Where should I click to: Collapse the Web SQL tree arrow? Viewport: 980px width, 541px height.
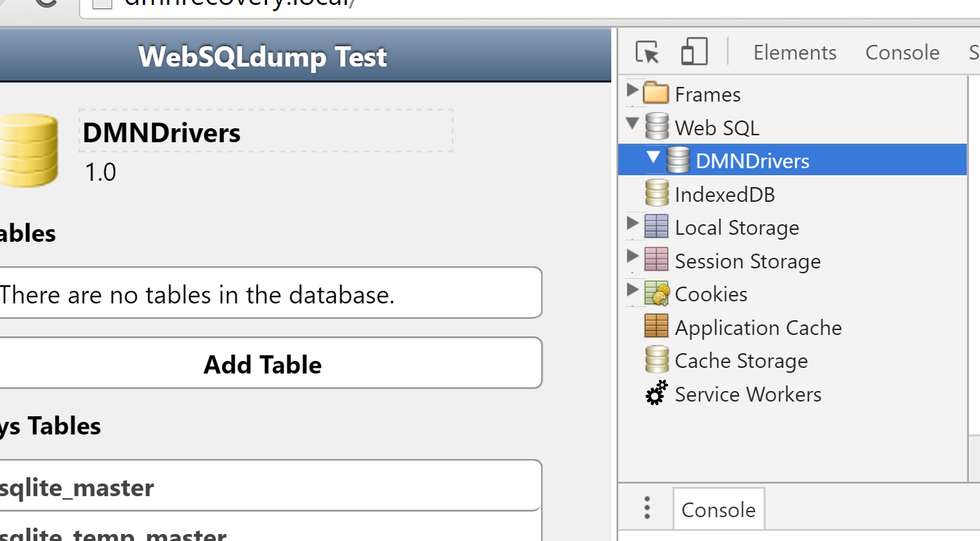click(632, 124)
